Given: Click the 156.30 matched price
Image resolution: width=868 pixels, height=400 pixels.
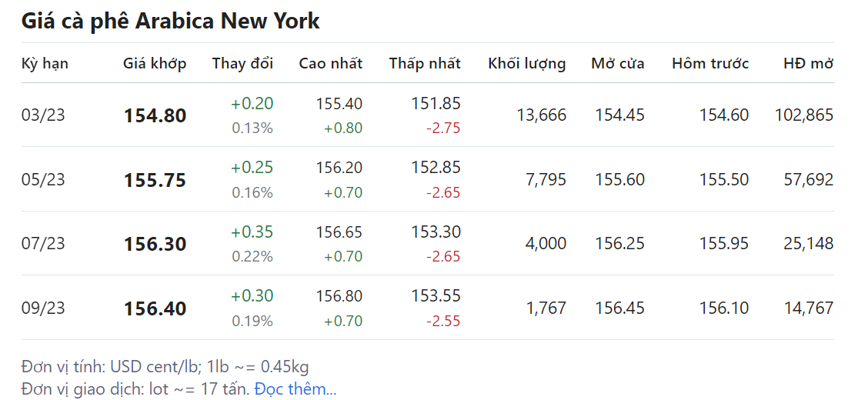Looking at the screenshot, I should click(155, 245).
